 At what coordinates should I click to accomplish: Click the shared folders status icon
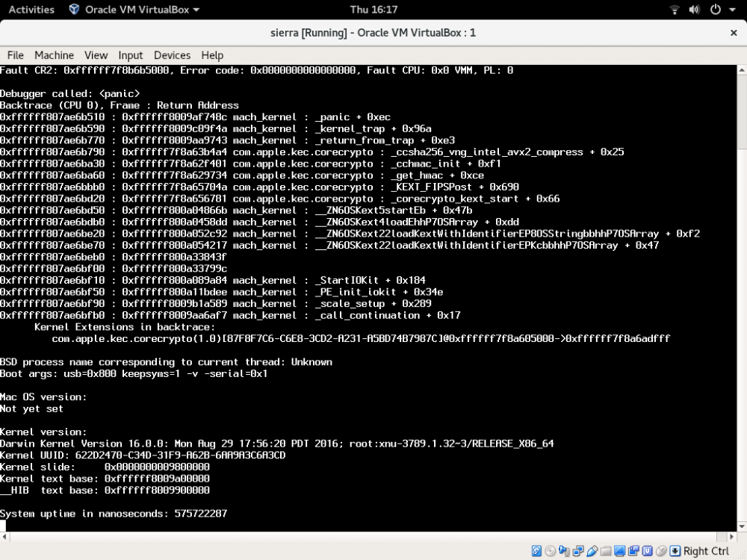point(606,551)
